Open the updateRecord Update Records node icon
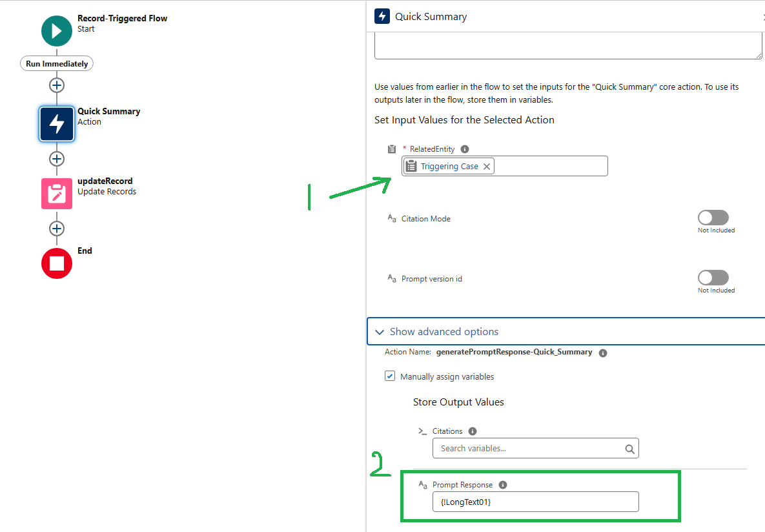Viewport: 765px width, 532px height. [x=57, y=194]
